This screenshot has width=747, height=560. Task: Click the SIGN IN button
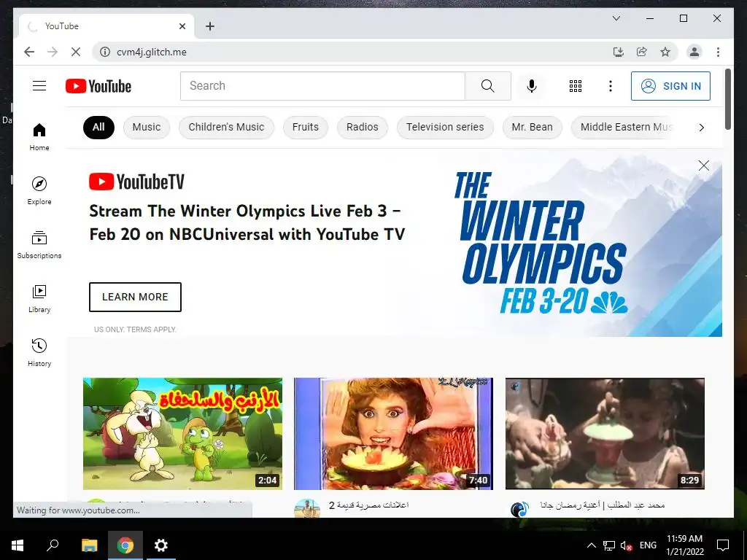point(671,86)
